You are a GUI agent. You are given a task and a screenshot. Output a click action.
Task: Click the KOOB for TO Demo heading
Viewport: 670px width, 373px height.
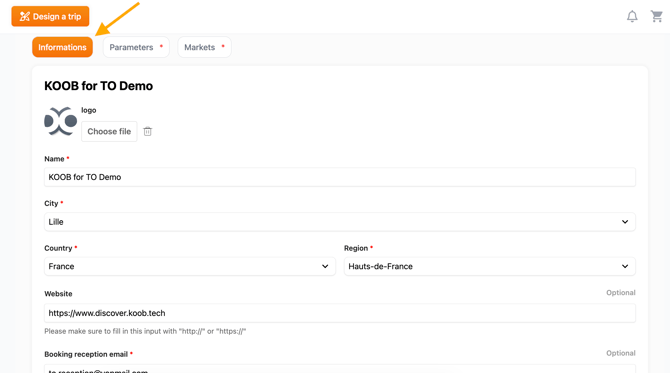[x=98, y=86]
